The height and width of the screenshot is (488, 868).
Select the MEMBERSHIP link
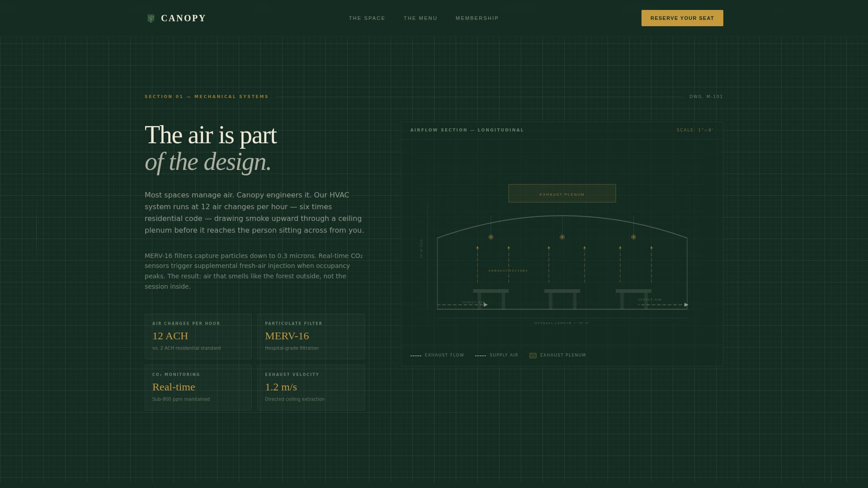click(477, 18)
